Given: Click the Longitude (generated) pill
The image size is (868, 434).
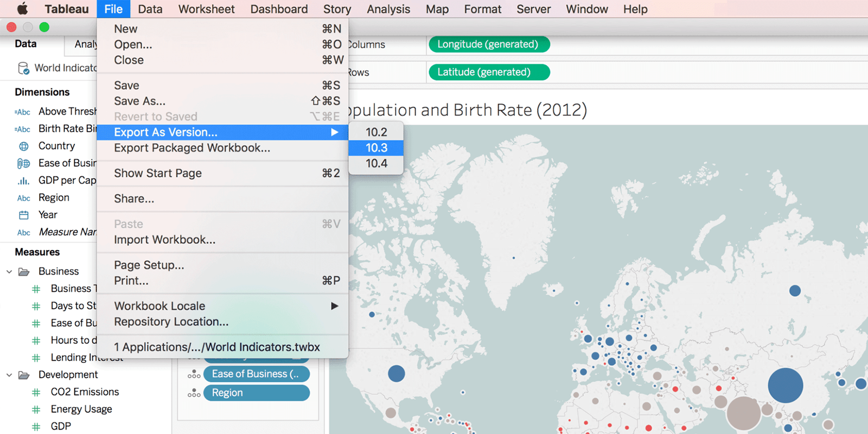Looking at the screenshot, I should point(489,44).
